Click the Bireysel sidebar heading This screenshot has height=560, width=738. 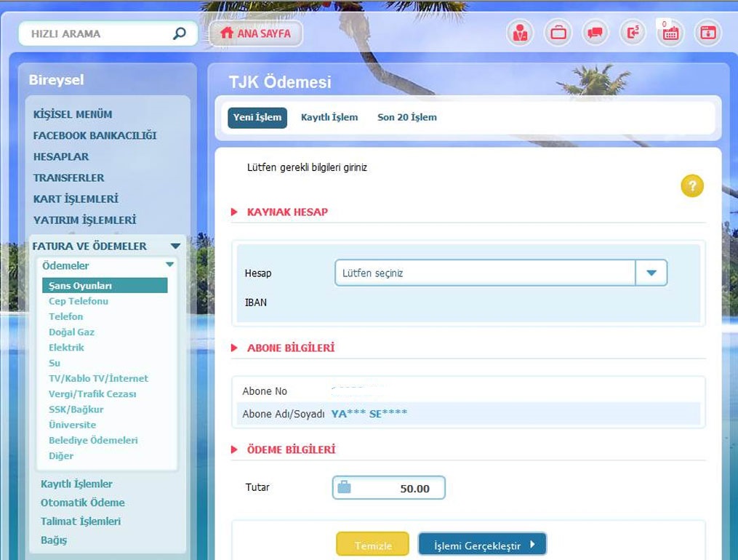tap(57, 80)
